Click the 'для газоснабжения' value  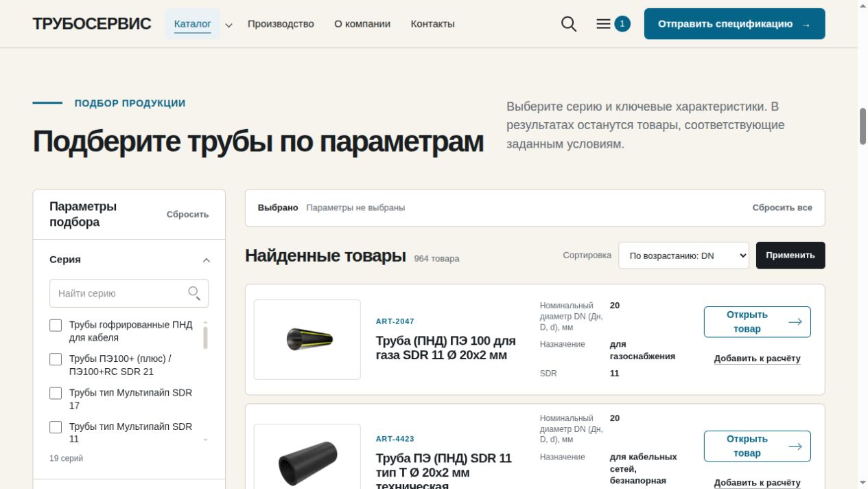pyautogui.click(x=642, y=350)
